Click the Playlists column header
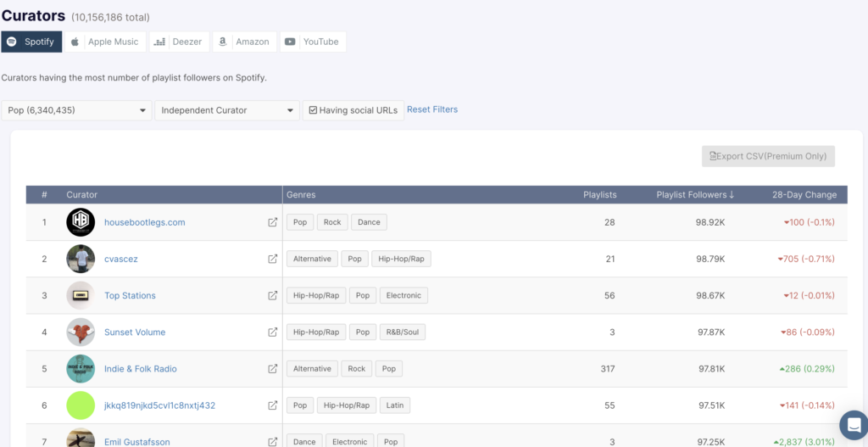This screenshot has width=868, height=447. (600, 194)
